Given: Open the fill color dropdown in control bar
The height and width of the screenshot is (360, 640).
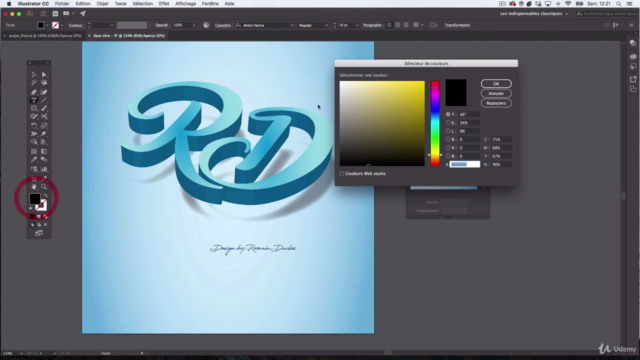Looking at the screenshot, I should (x=47, y=25).
